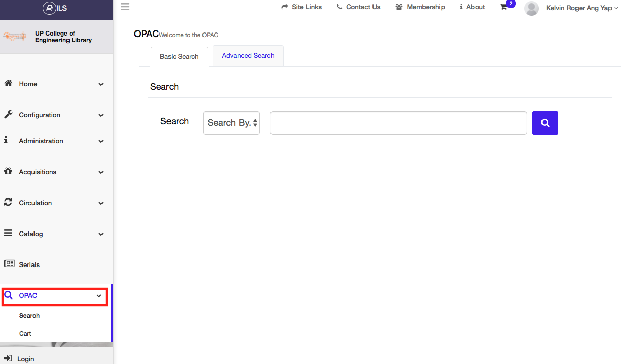Click the Catalog list icon

(8, 233)
